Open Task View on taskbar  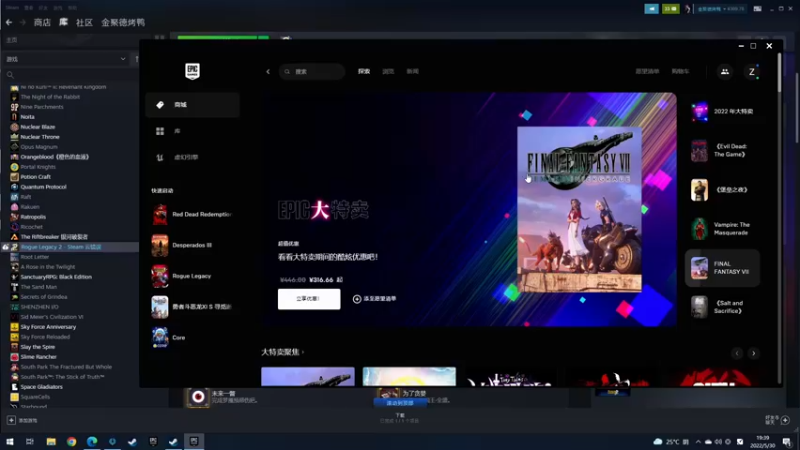pyautogui.click(x=30, y=442)
